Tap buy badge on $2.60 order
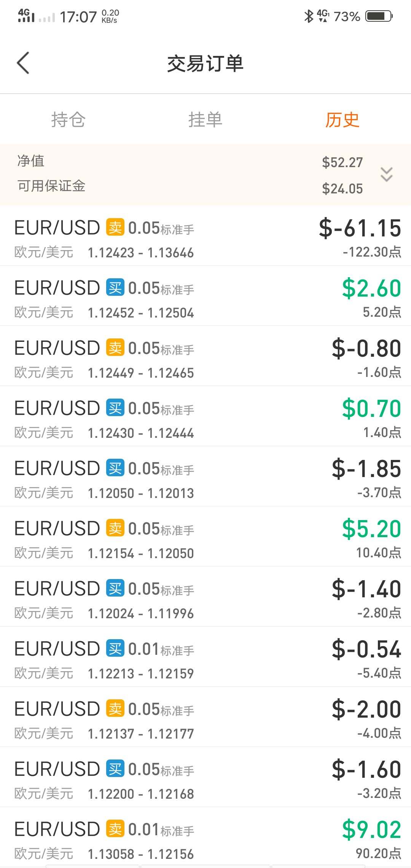 coord(115,288)
